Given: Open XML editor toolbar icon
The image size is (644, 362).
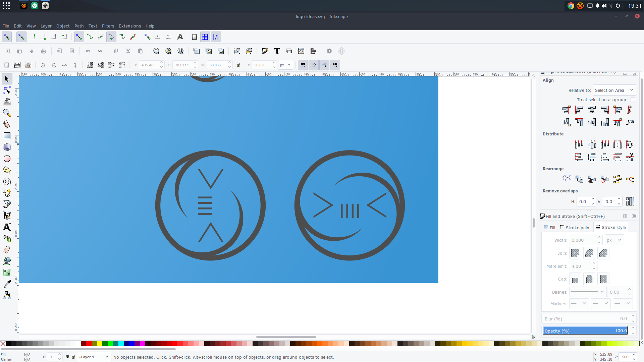Looking at the screenshot, I should 301,51.
